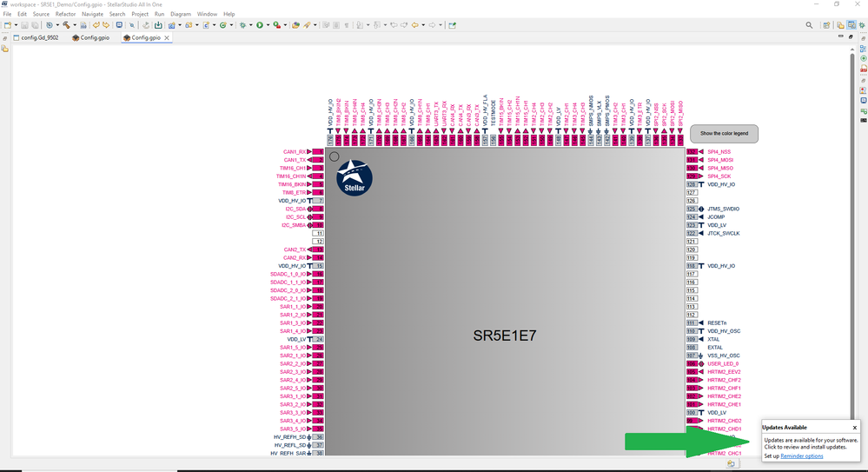Expand the Debug launch dropdown arrow
Screen dimensions: 868x472
pos(251,25)
